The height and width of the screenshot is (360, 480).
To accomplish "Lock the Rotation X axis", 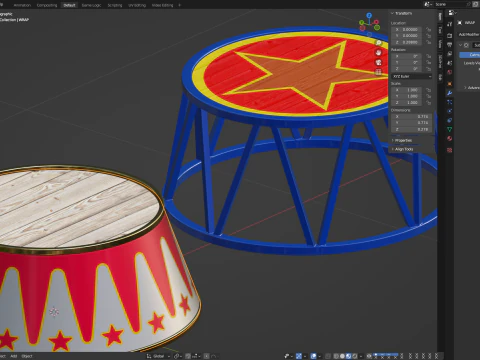I will (x=429, y=56).
